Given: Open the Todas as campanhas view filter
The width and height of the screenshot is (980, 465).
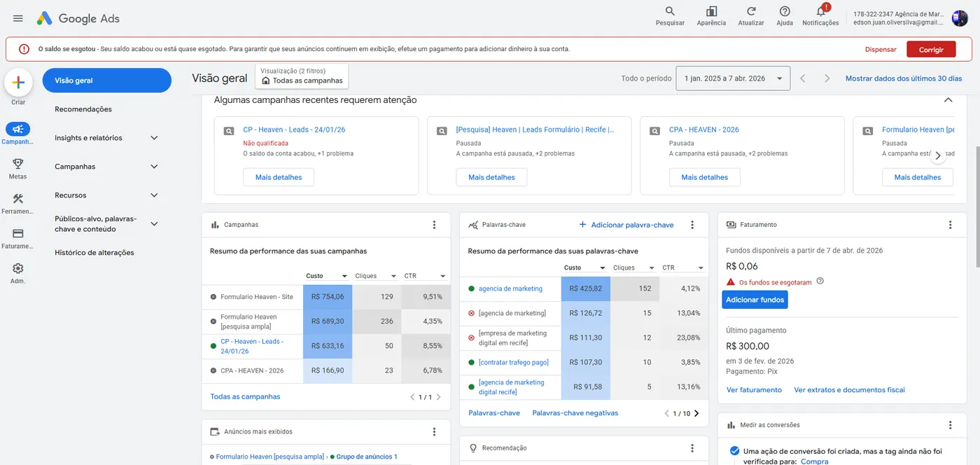Looking at the screenshot, I should click(x=302, y=76).
